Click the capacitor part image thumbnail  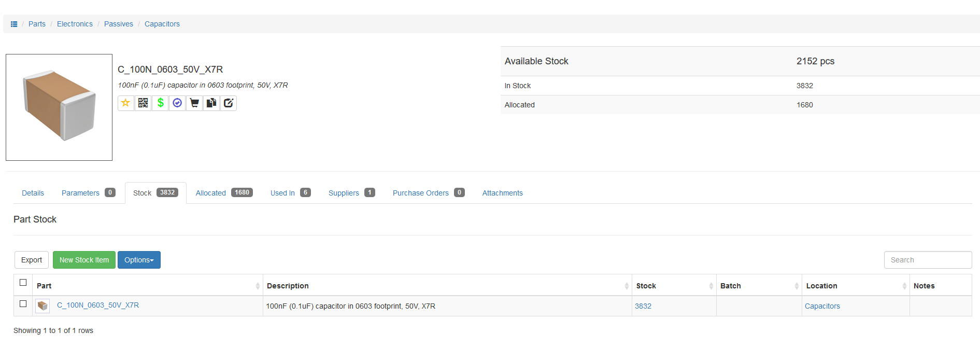click(x=59, y=107)
